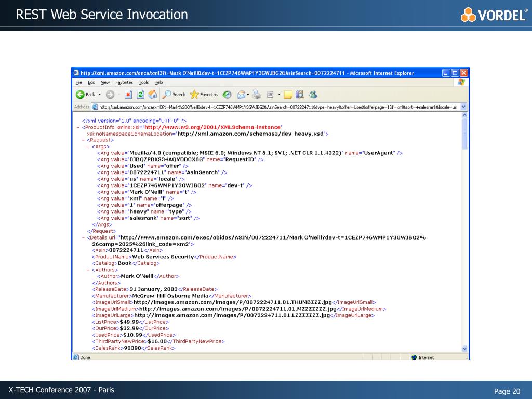Collapse the ProductInfo XML node
This screenshot has height=399, width=532.
(x=78, y=128)
